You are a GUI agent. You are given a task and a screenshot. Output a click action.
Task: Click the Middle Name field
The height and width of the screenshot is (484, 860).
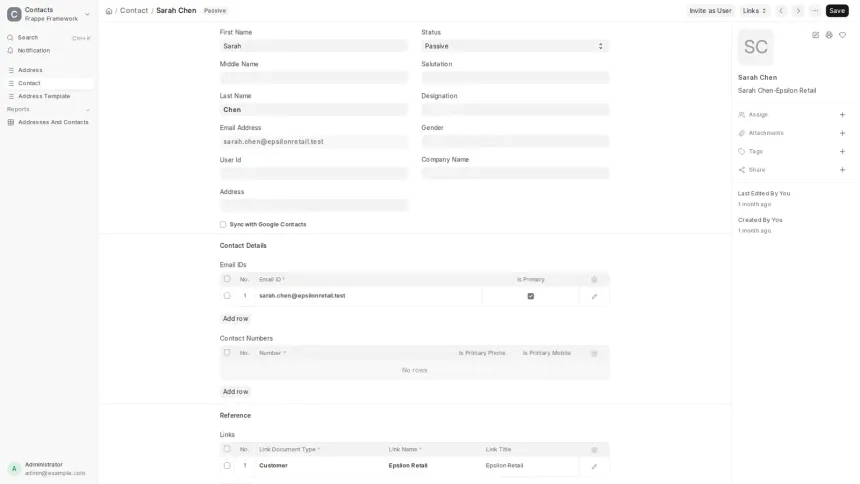point(314,78)
